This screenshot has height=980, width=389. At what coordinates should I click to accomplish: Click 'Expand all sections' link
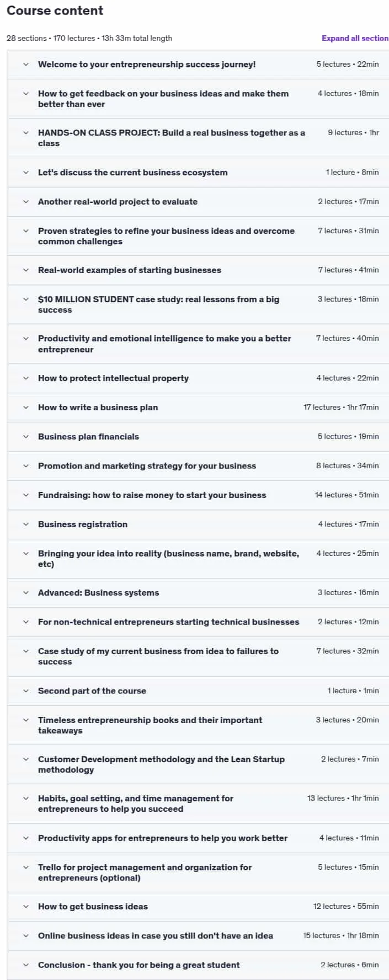click(x=355, y=38)
